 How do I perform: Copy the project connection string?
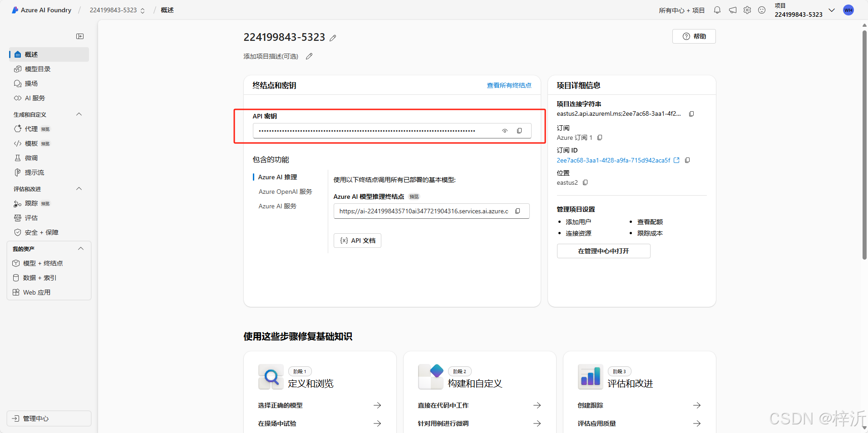tap(691, 114)
